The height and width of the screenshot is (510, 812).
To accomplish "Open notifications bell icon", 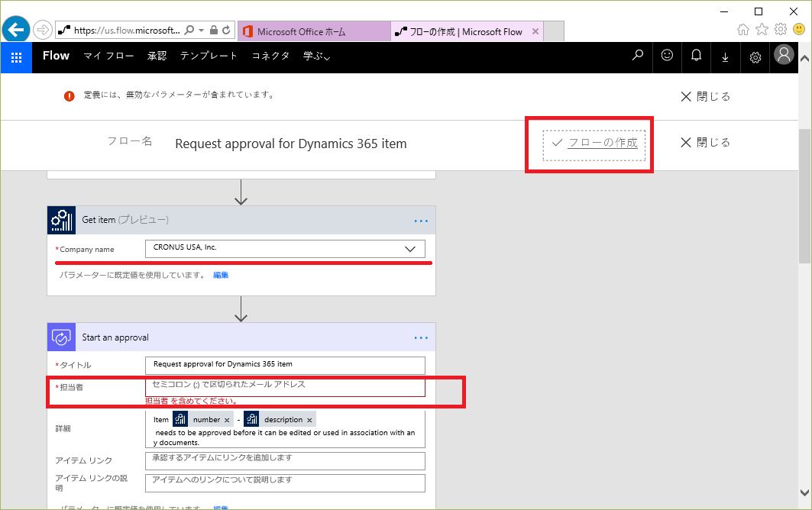I will tap(696, 56).
